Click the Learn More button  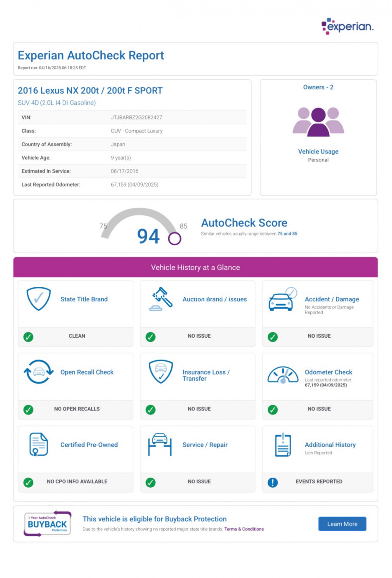click(x=342, y=524)
